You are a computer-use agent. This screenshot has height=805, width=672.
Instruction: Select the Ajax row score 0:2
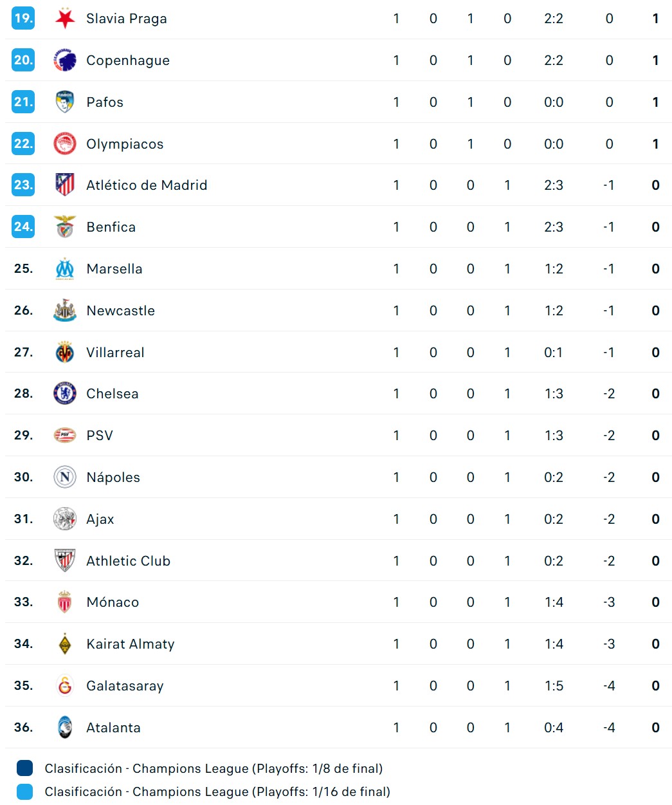point(553,519)
